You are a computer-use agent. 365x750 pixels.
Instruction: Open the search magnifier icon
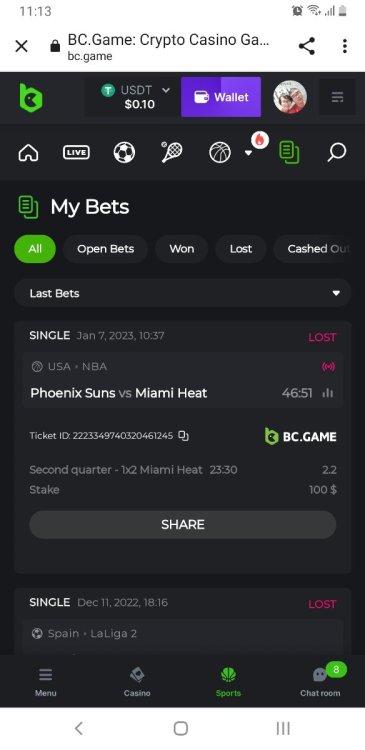pos(337,153)
